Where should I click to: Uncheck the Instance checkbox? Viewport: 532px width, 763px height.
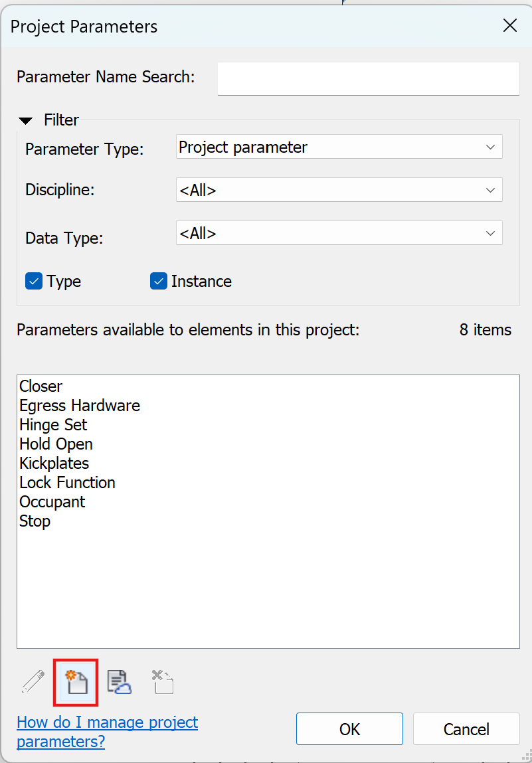click(x=159, y=282)
